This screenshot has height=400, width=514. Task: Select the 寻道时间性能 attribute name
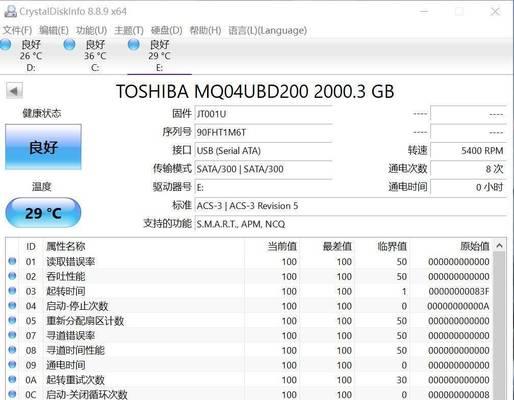click(75, 350)
